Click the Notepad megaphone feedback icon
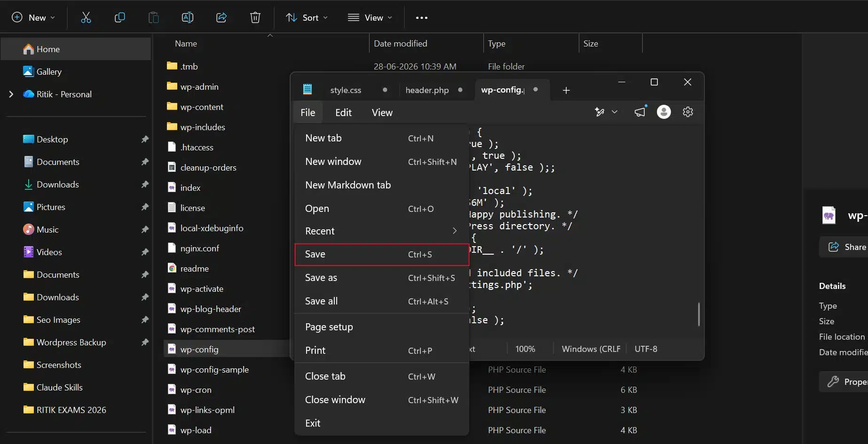Image resolution: width=868 pixels, height=444 pixels. 640,112
